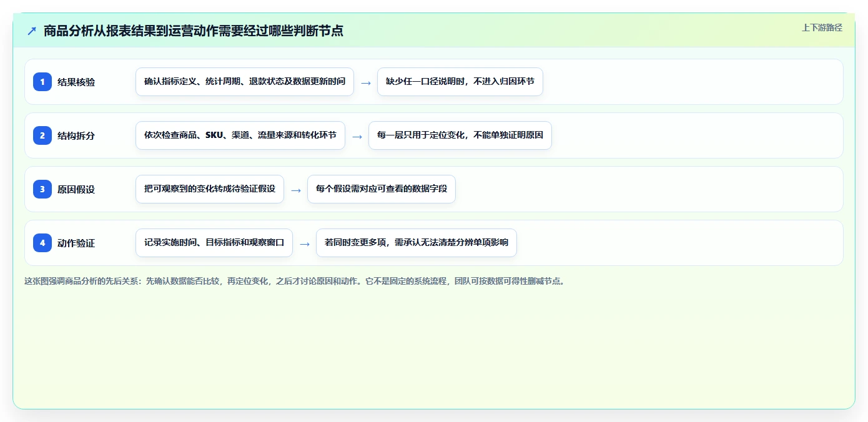Click the step 2 number badge
868x422 pixels.
(x=42, y=135)
